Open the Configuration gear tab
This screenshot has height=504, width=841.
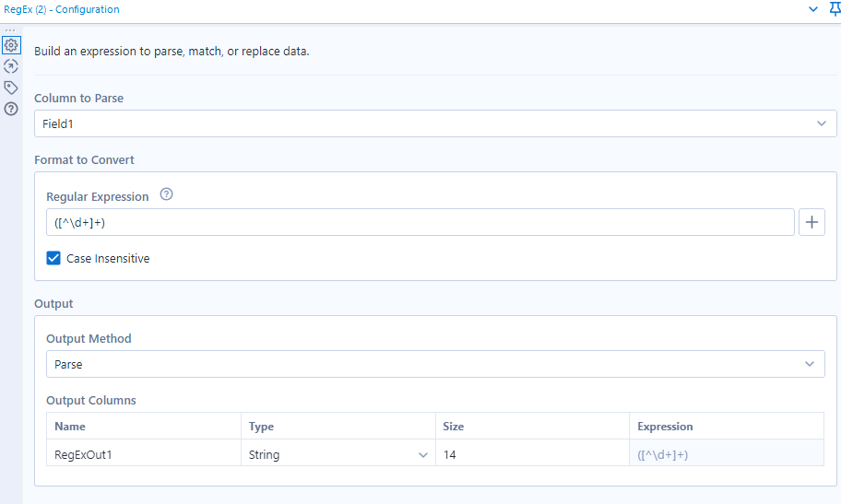[x=11, y=45]
